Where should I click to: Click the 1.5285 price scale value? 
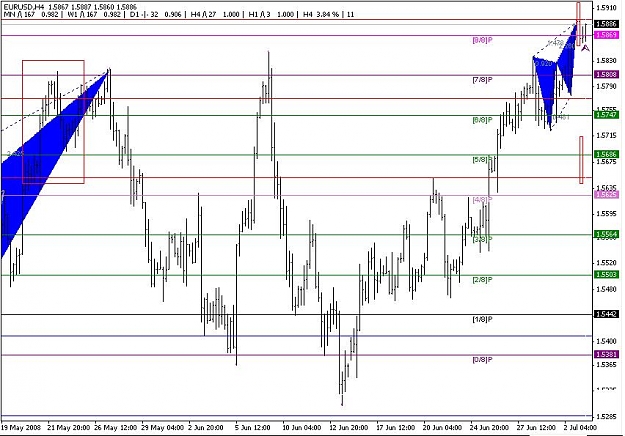[607, 417]
